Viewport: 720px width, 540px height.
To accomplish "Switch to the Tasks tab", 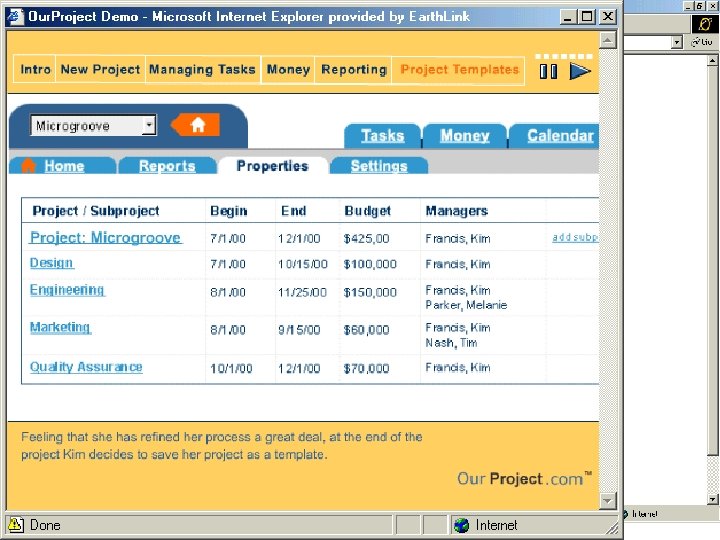I will 382,136.
